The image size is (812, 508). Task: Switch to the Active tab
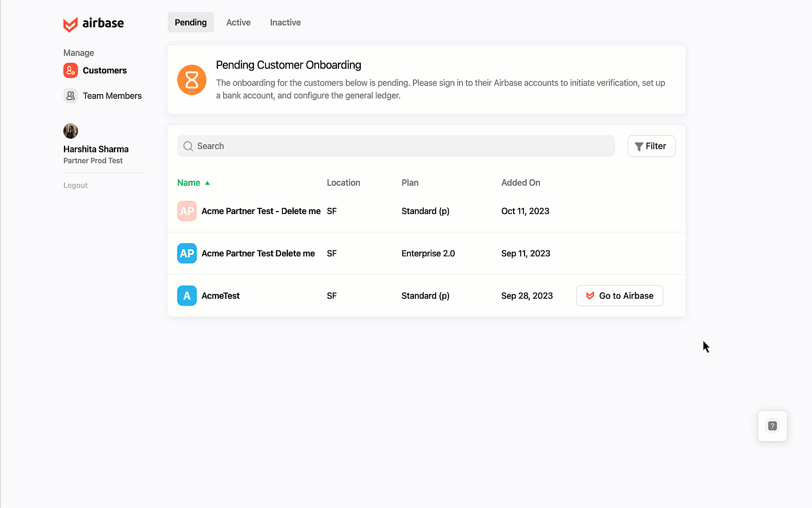[238, 23]
